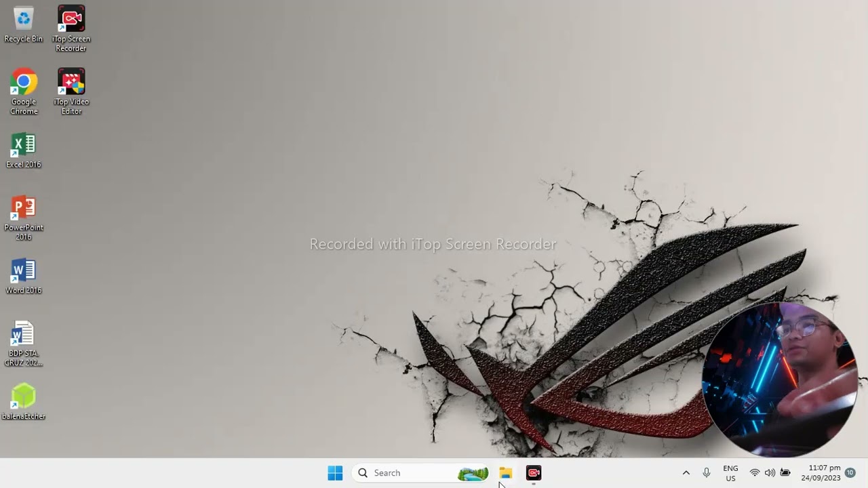The image size is (868, 488).
Task: Open the Windows Start menu
Action: point(335,473)
